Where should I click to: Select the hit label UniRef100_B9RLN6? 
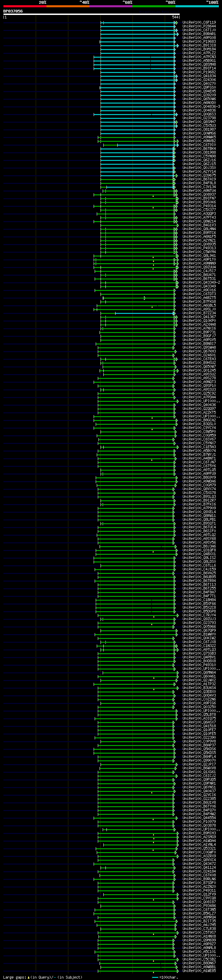pyautogui.click(x=199, y=879)
